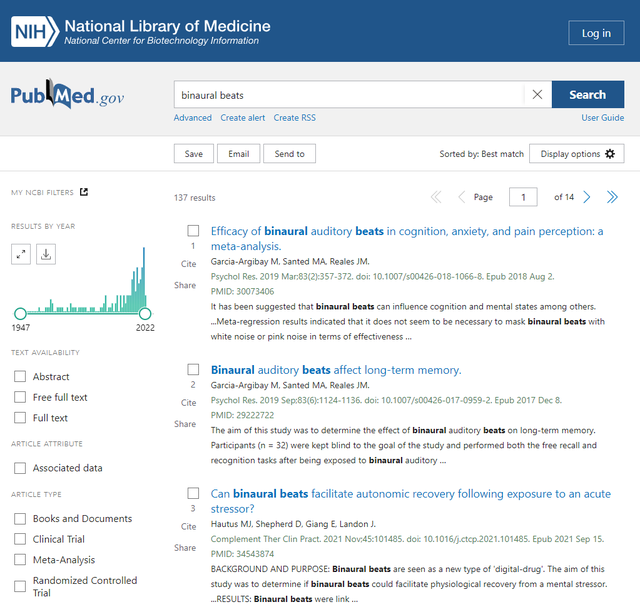Click 'Psychol Res. 2019 Mar' citation line

(x=382, y=276)
